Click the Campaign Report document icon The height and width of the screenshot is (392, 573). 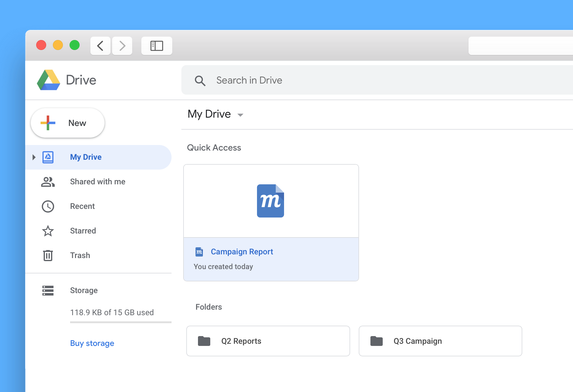pos(271,201)
